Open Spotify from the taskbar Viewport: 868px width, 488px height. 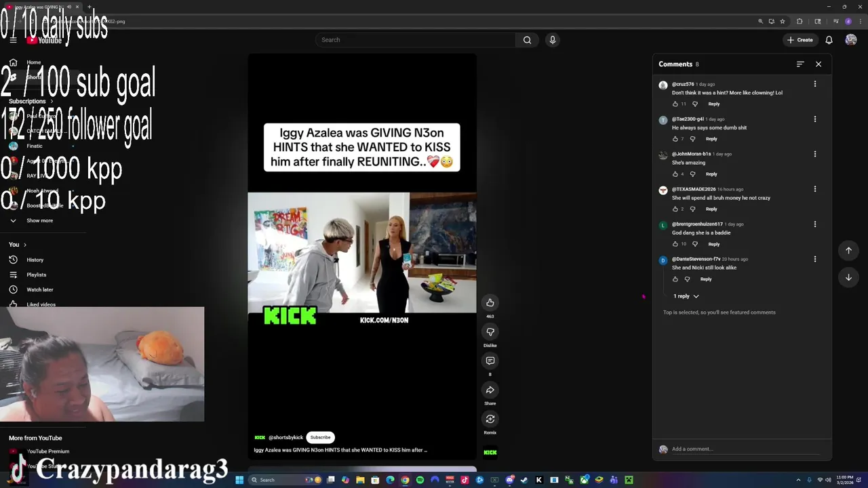(420, 480)
